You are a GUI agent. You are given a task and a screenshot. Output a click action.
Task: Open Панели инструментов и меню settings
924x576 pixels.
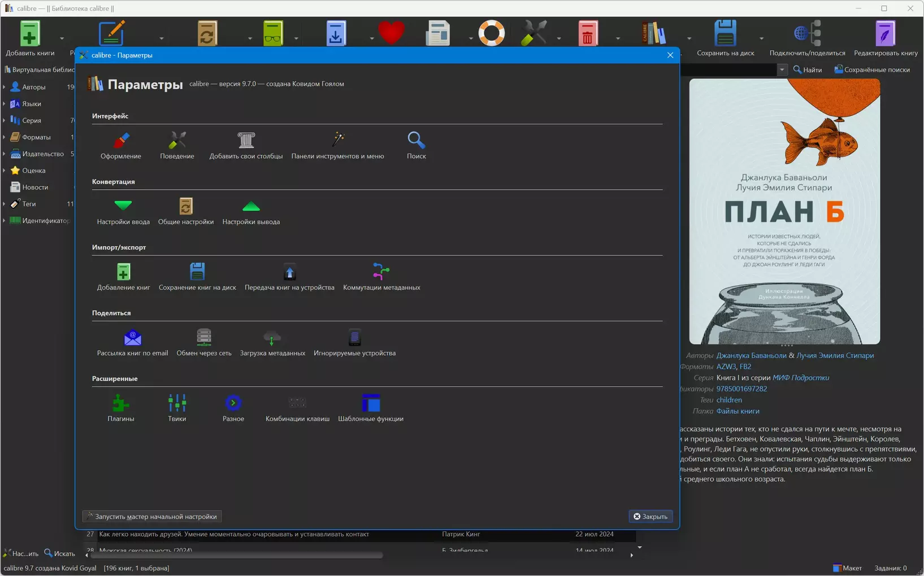point(337,145)
